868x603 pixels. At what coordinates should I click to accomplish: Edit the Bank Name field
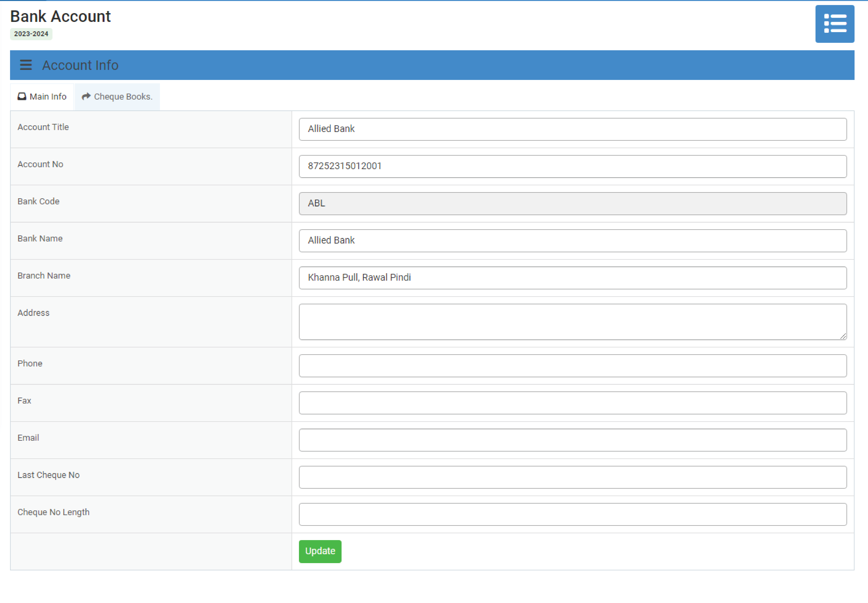pyautogui.click(x=572, y=241)
